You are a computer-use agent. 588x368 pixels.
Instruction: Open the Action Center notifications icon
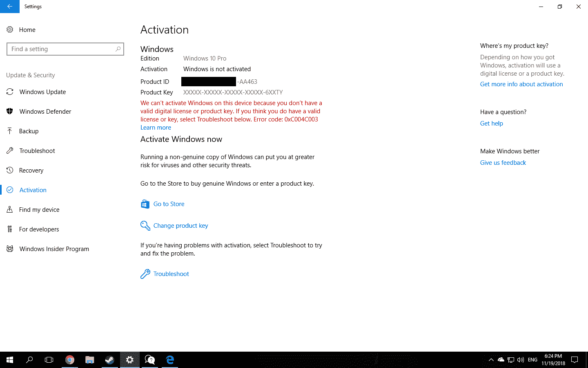point(575,360)
